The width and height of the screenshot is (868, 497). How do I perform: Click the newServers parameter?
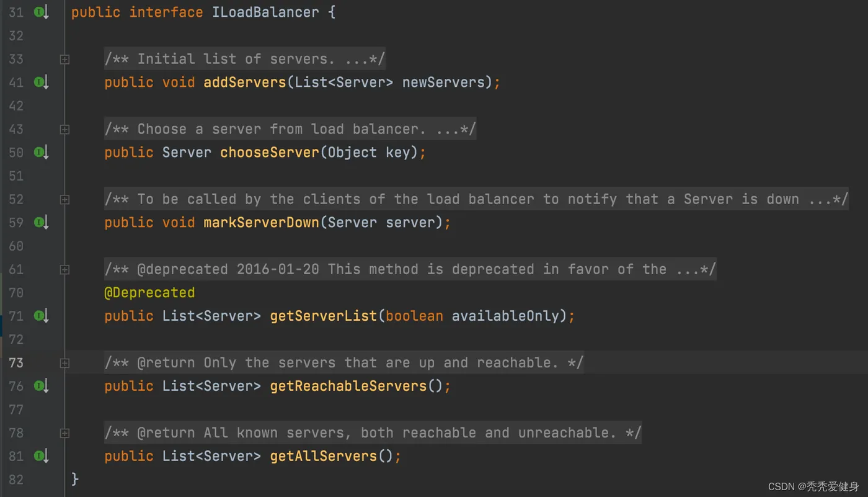point(443,82)
